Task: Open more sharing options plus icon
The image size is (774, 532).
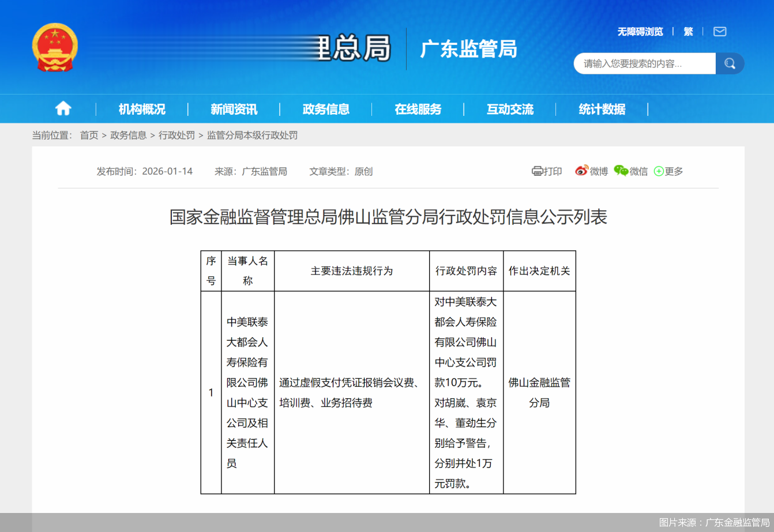Action: (659, 171)
